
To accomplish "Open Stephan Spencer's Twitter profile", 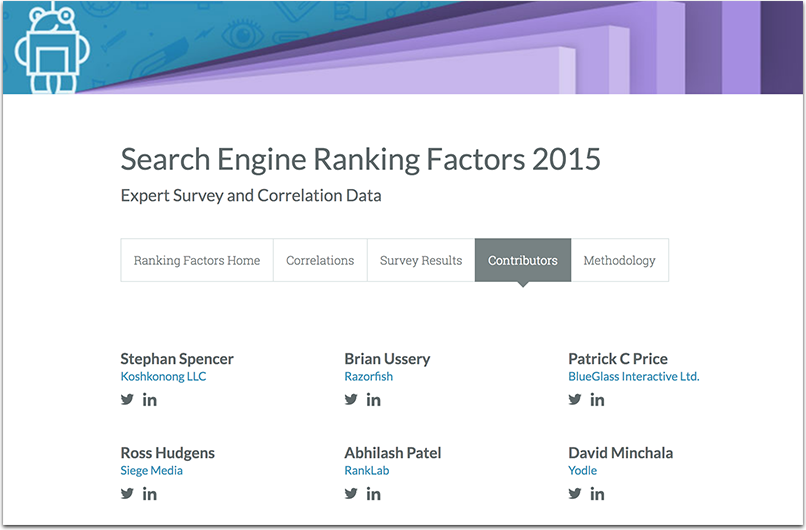I will point(127,399).
